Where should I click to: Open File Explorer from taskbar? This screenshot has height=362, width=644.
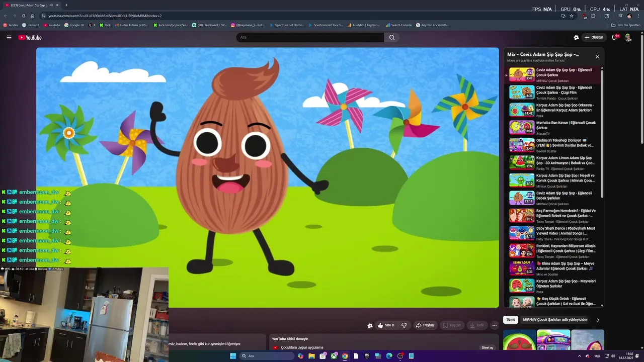point(311,356)
